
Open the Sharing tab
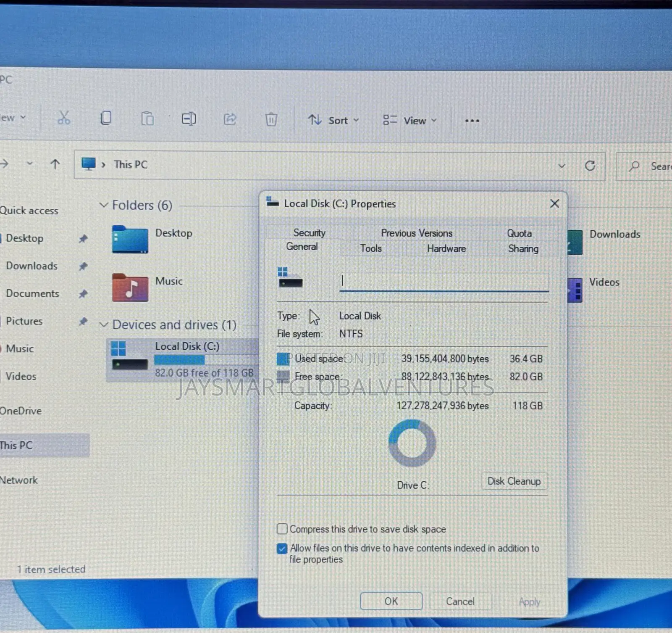(523, 249)
